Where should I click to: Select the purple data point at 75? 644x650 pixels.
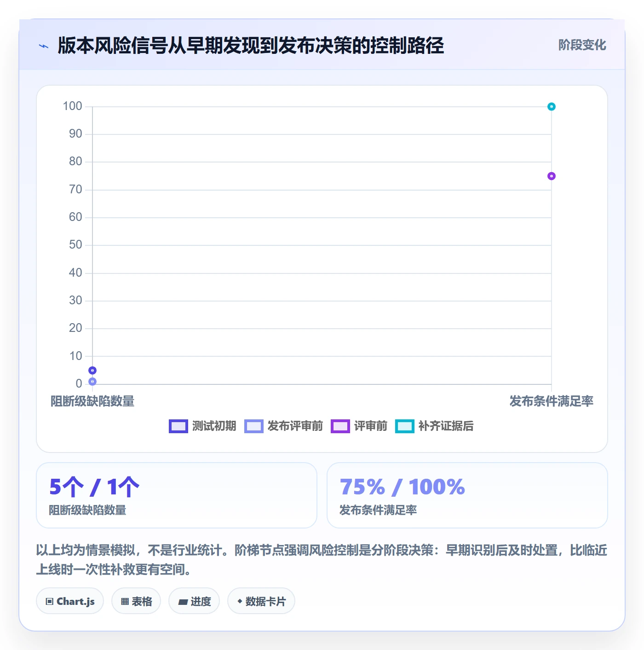coord(552,176)
